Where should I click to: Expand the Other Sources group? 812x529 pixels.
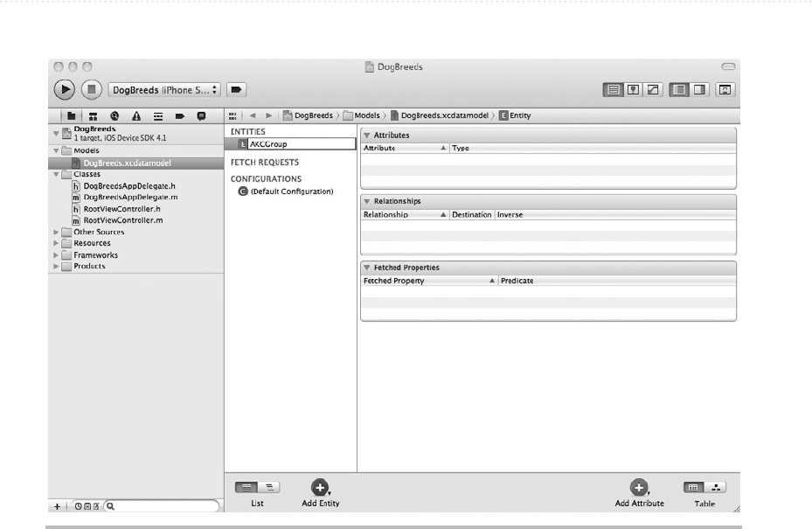56,232
